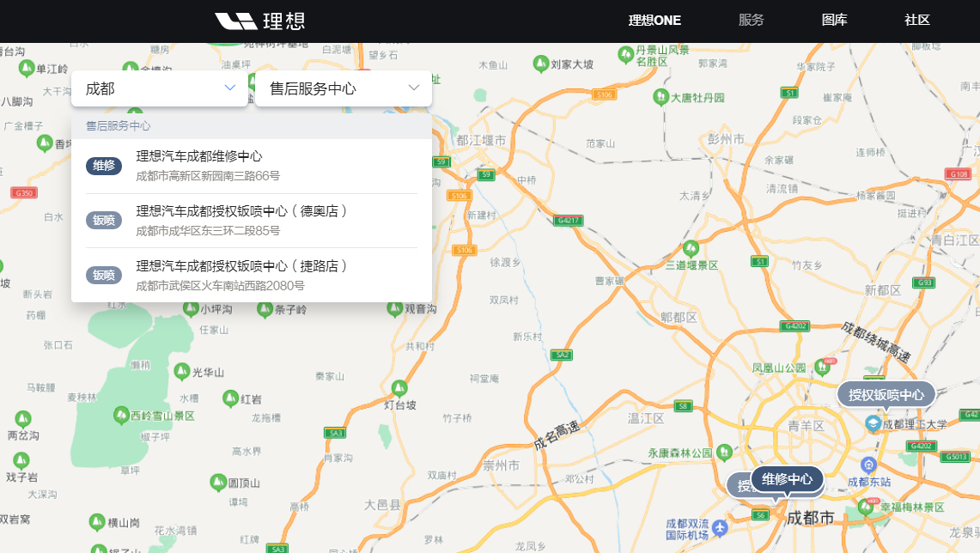Select 理想汽车成都授权钣喷中心（德奥店） entry
The image size is (980, 553).
252,221
